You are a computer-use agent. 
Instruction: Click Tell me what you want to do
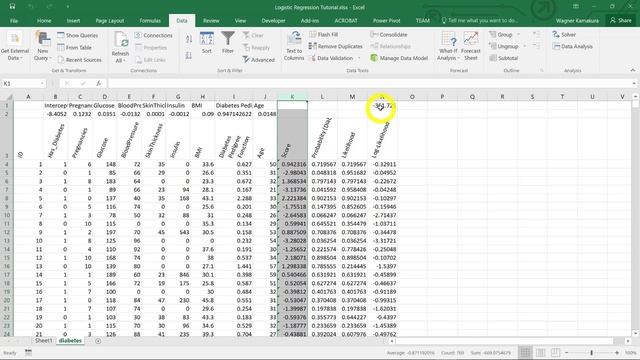[479, 20]
